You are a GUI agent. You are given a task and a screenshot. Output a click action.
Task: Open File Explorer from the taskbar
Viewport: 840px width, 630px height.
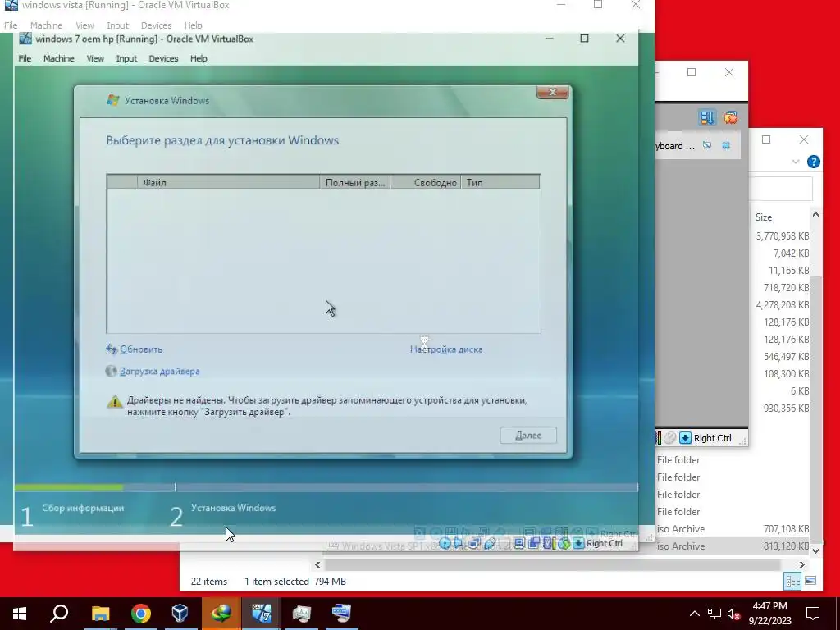click(100, 614)
